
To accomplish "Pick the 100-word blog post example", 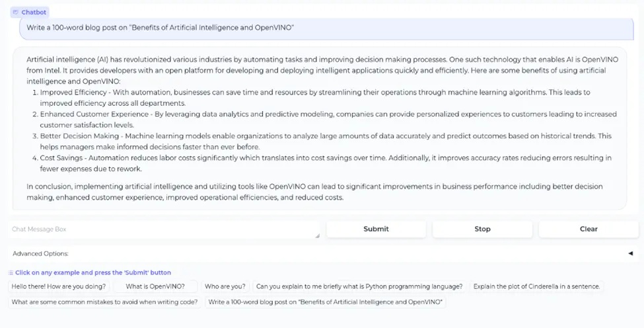I will pos(325,302).
